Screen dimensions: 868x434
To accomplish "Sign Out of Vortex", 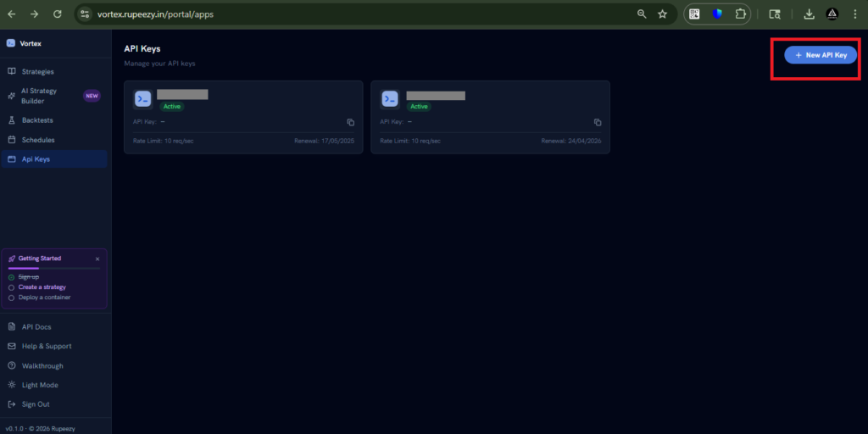I will tap(36, 404).
